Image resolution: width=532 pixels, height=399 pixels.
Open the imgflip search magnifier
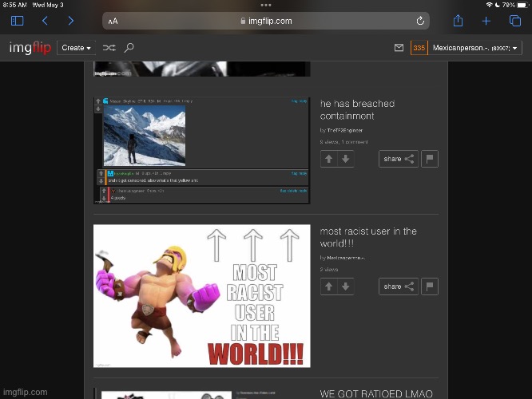click(x=129, y=48)
